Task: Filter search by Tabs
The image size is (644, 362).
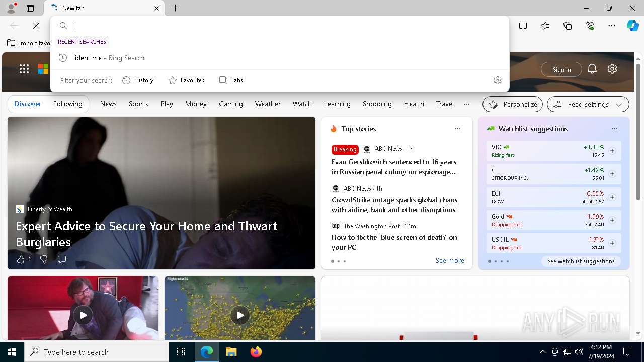Action: coord(231,80)
